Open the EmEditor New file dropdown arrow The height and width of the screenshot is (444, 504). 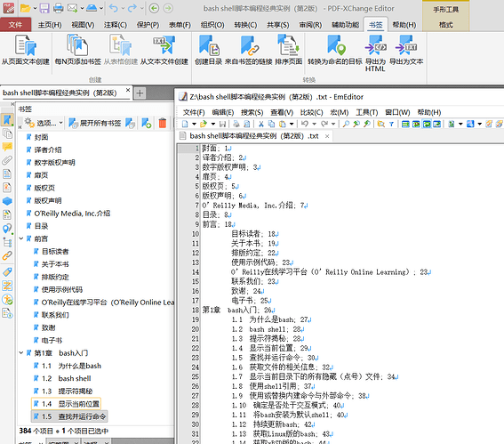(194, 124)
